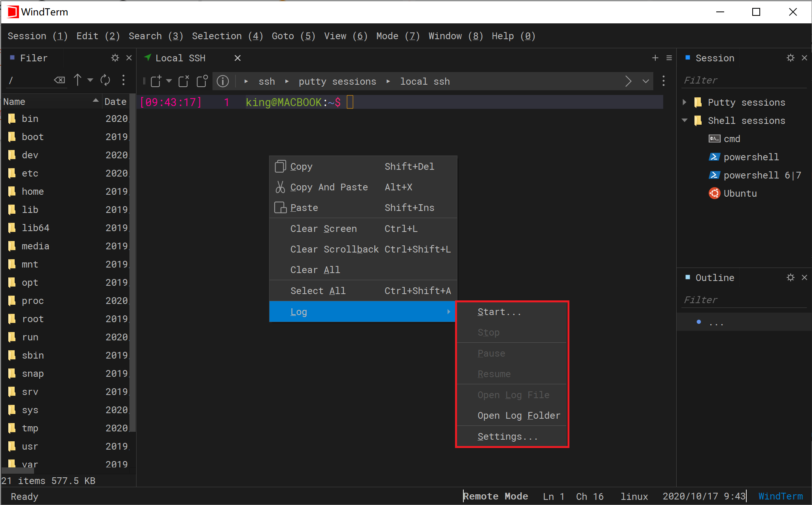Screen dimensions: 812x505
Task: Click the close session toolbar icon
Action: 184,81
